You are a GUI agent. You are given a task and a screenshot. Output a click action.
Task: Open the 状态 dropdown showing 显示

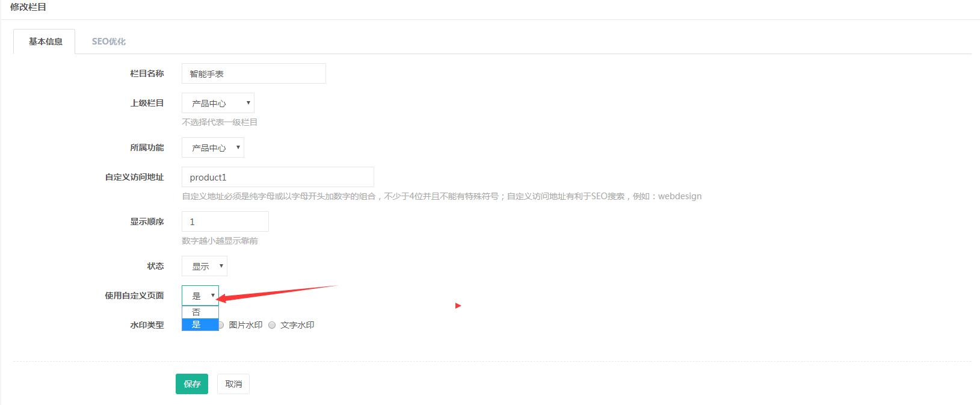[x=205, y=266]
